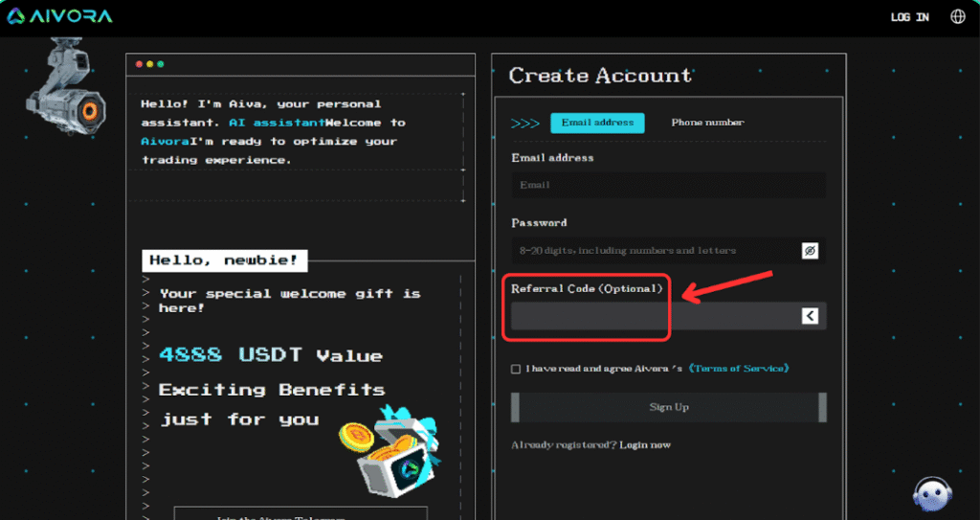This screenshot has width=980, height=520.
Task: Click the Login now link
Action: tap(645, 445)
